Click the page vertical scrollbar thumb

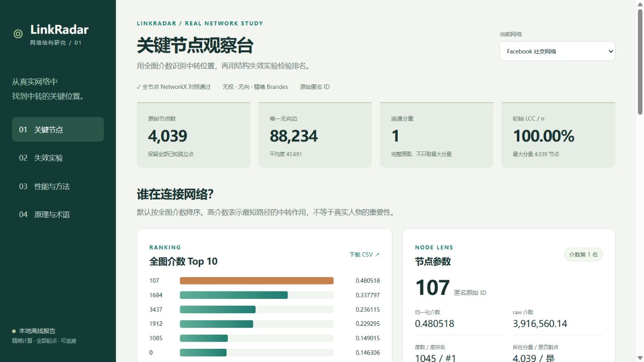point(640,61)
